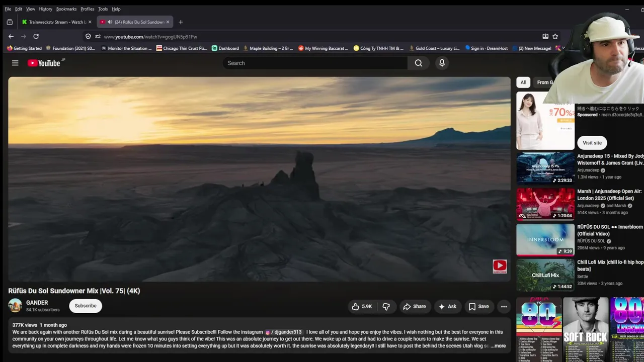Open the Profiles menu
Image resolution: width=644 pixels, height=362 pixels.
pyautogui.click(x=87, y=9)
